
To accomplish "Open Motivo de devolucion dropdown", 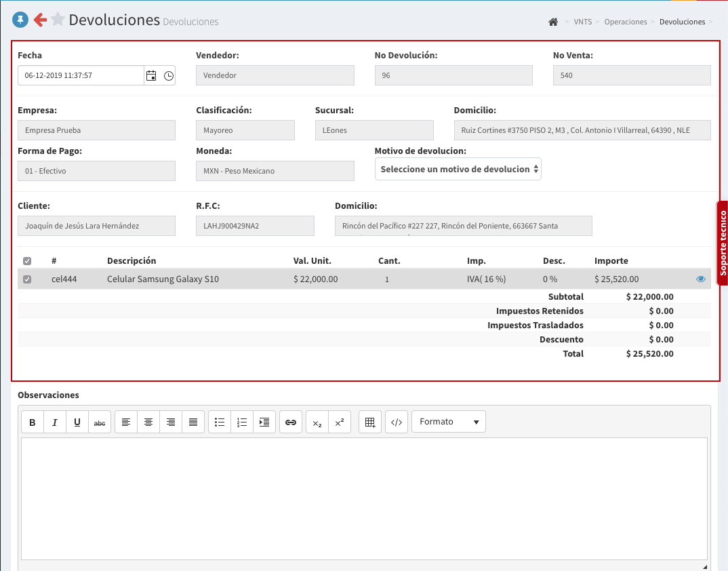I will point(458,170).
